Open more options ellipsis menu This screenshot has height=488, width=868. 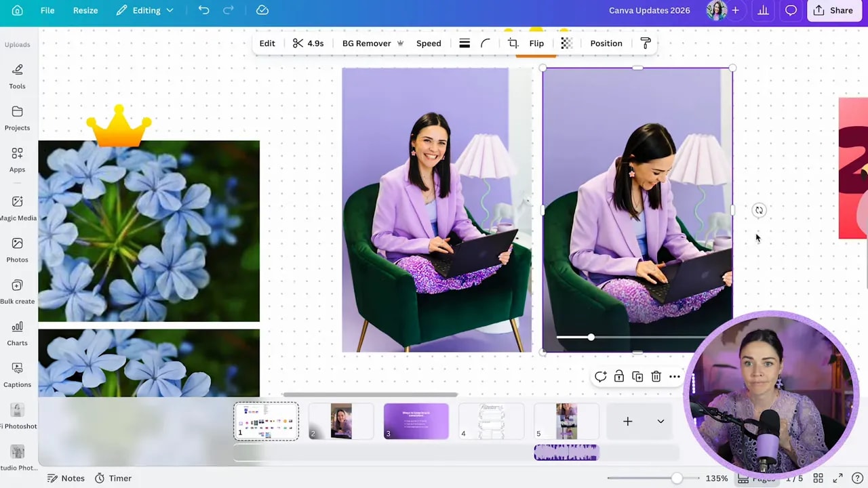[675, 376]
